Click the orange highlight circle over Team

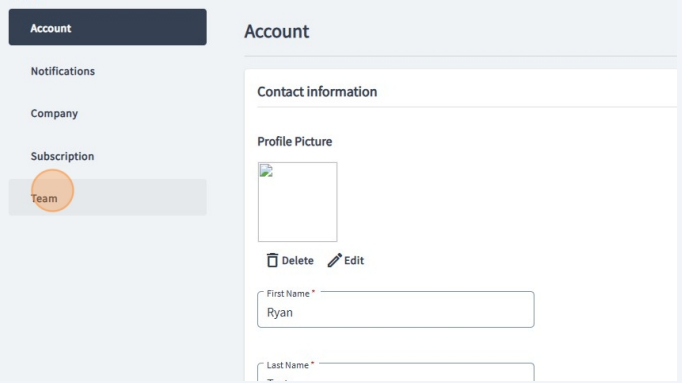[53, 190]
